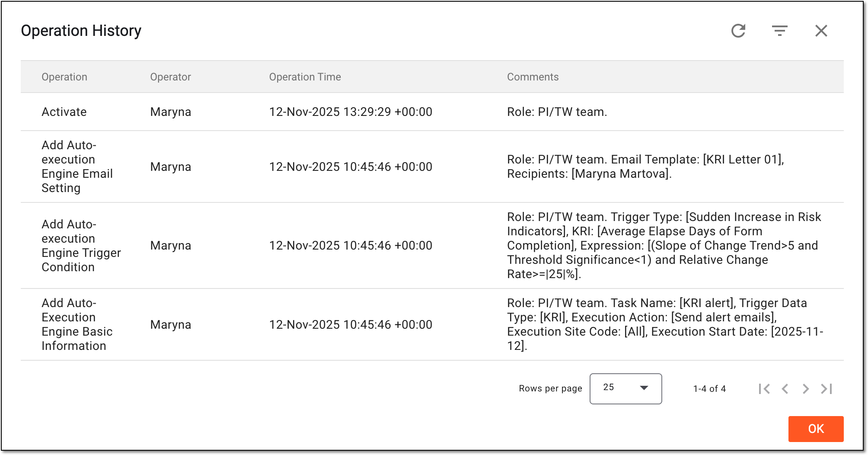Select comment about Sudden Increase in Risk Indicators
Viewport: 868px width, 455px height.
[664, 246]
